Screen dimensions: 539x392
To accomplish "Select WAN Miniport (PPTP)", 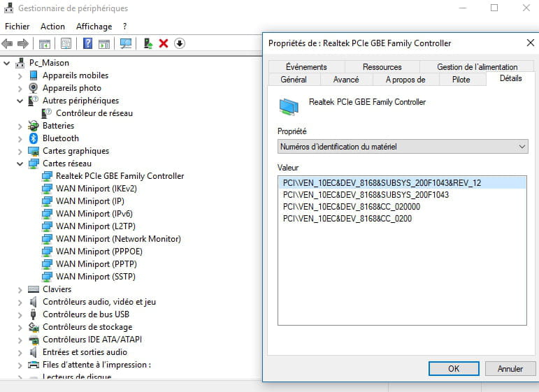I will tap(96, 264).
